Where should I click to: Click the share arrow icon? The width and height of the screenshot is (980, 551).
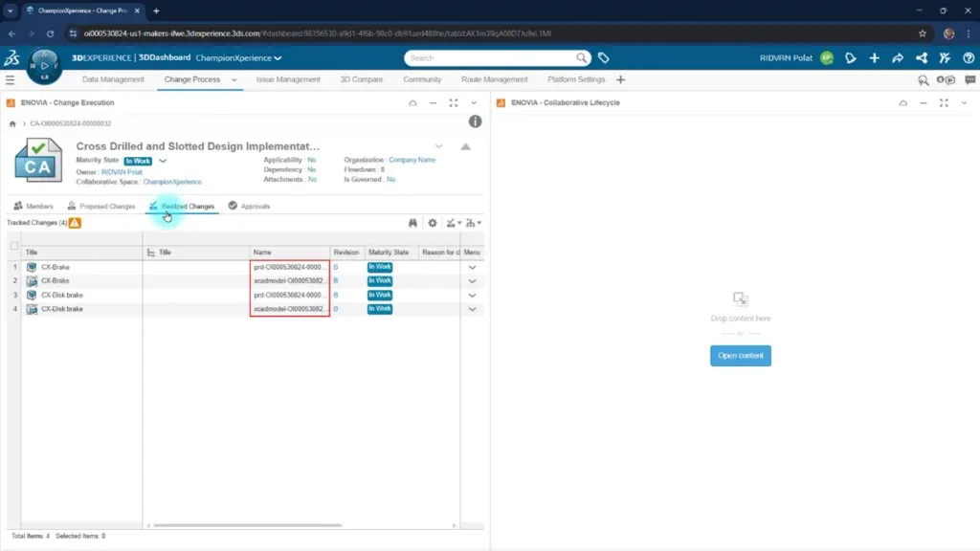pyautogui.click(x=898, y=58)
